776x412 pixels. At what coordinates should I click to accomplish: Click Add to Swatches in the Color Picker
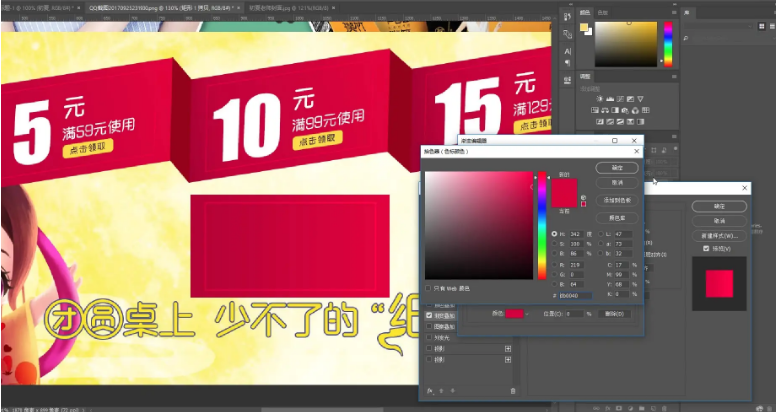pos(617,201)
